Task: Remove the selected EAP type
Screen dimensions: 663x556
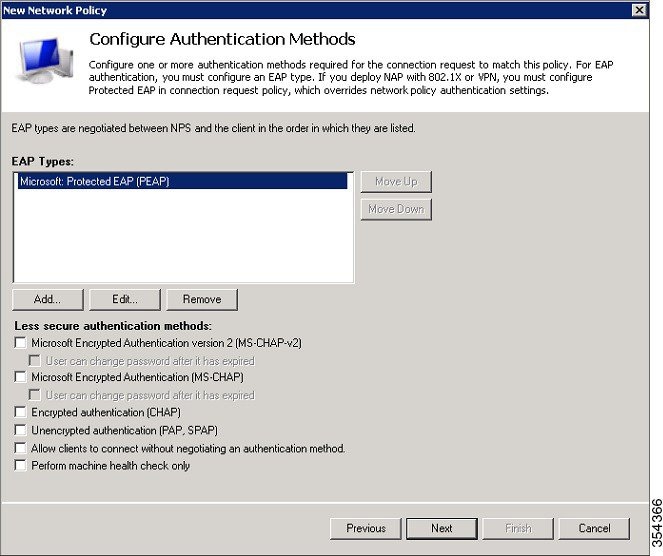Action: click(202, 299)
